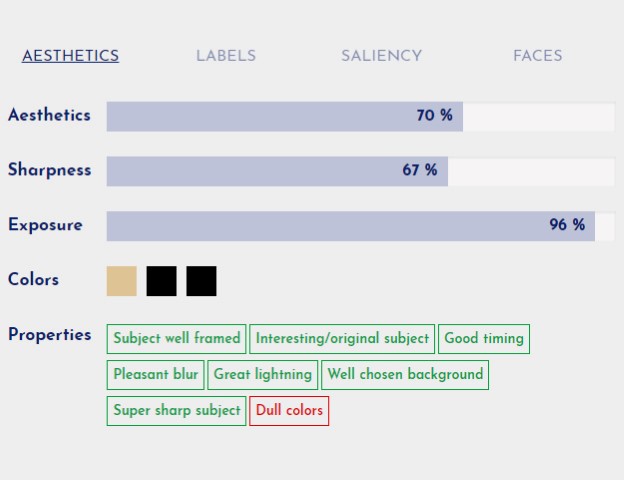Switch to the Aesthetics tab
624x480 pixels.
tap(70, 56)
